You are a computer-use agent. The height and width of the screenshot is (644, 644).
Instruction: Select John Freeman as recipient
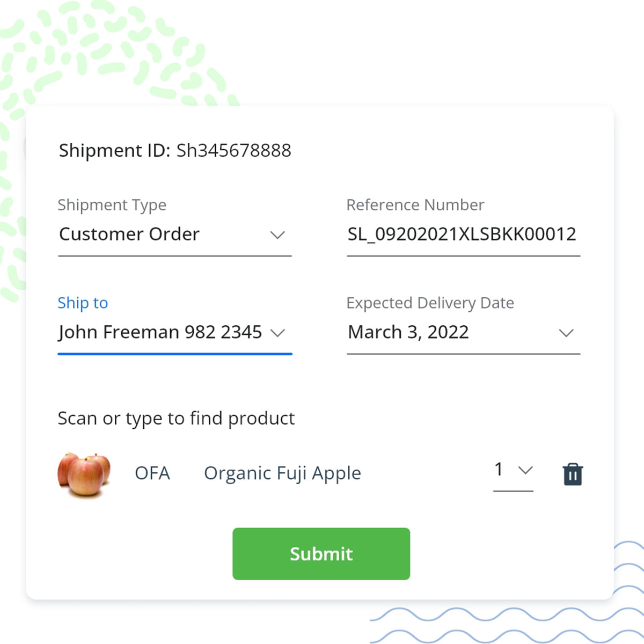click(159, 332)
